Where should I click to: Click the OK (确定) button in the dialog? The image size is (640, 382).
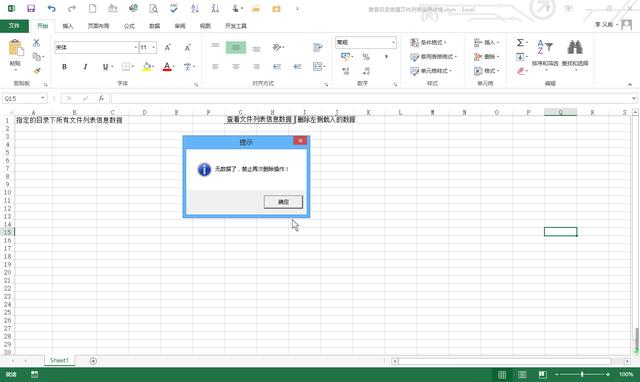[x=283, y=202]
